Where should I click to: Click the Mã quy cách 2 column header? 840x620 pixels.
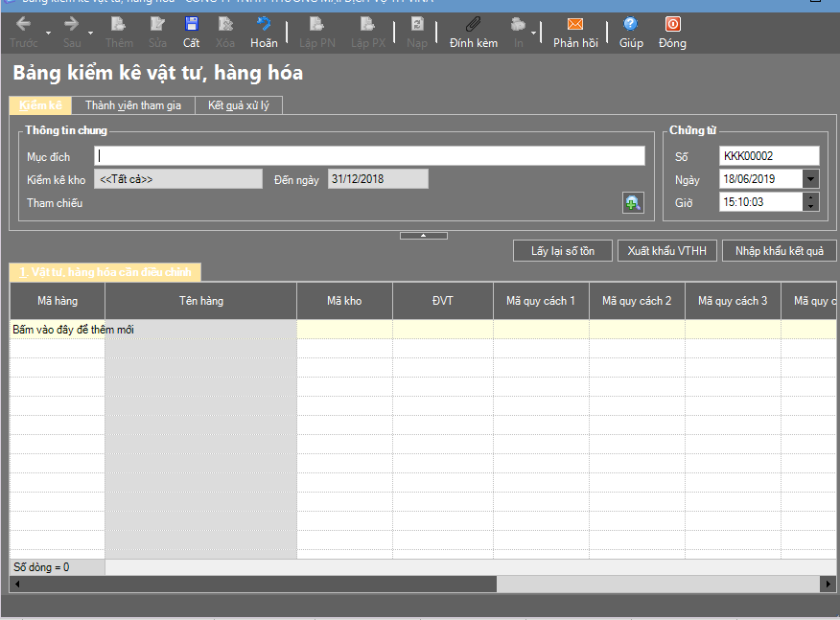637,301
